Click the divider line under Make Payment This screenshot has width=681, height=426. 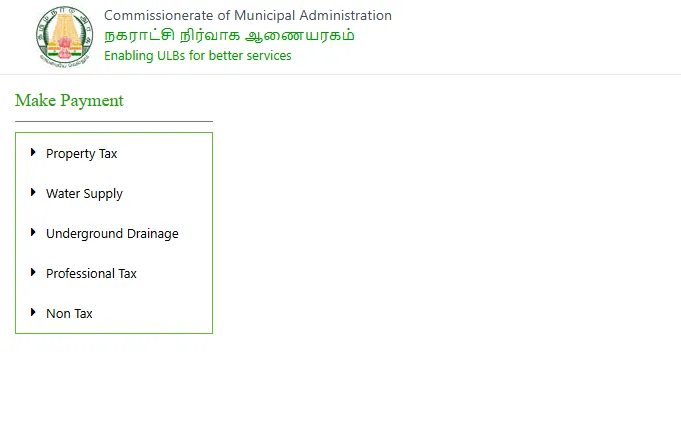pos(113,121)
